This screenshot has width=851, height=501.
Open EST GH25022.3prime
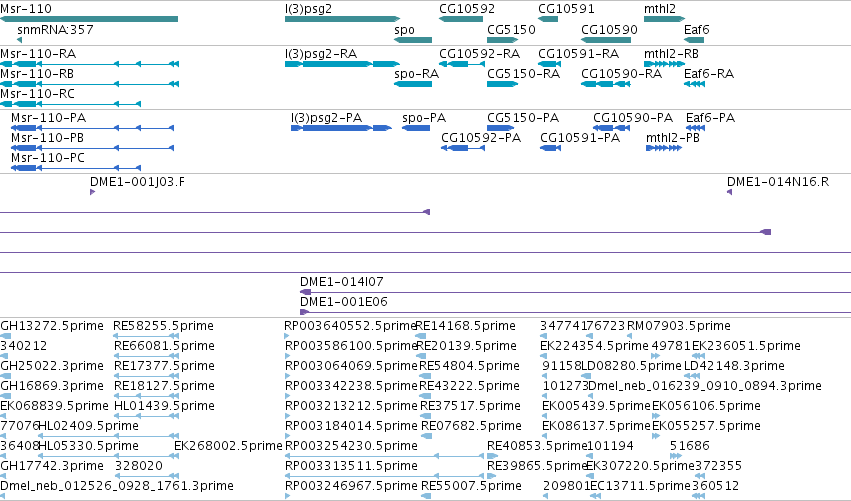click(x=52, y=366)
